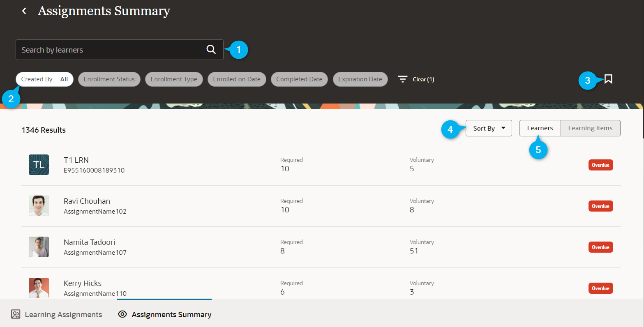
Task: Open the Enrolled on Date filter
Action: coord(237,79)
